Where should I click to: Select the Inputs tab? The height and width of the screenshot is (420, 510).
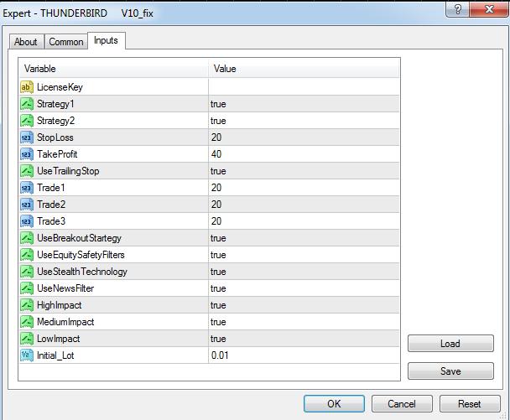click(x=106, y=40)
